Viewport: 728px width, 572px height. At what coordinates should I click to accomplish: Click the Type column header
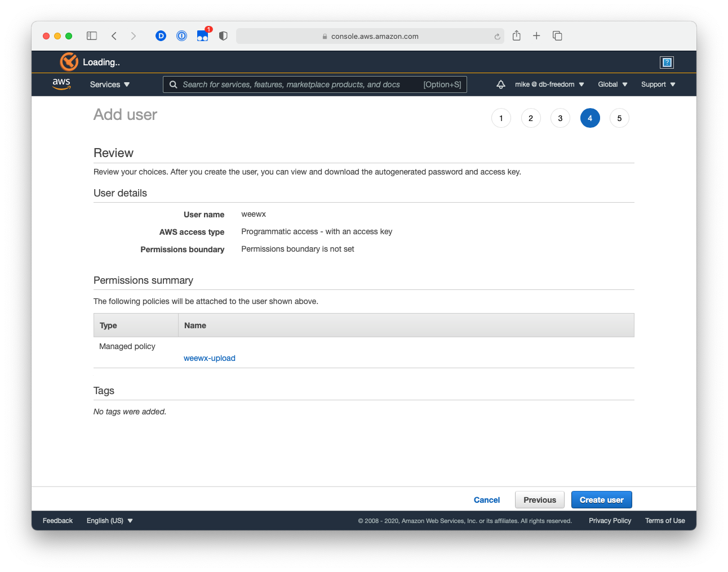(136, 325)
